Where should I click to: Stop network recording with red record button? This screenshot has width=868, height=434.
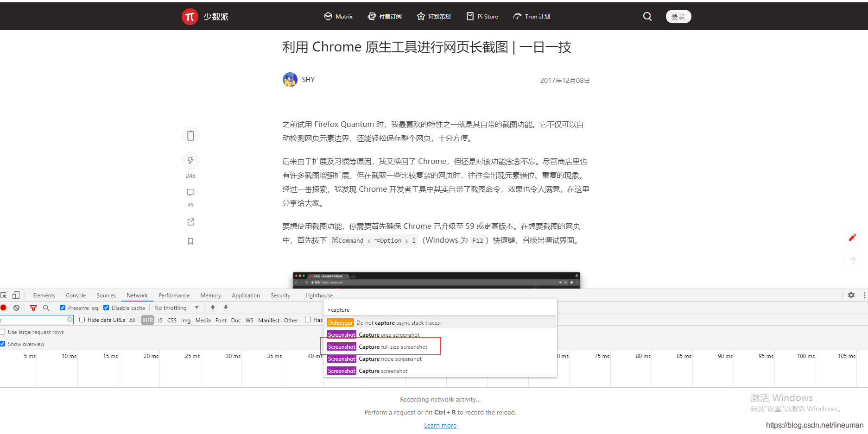(x=4, y=308)
